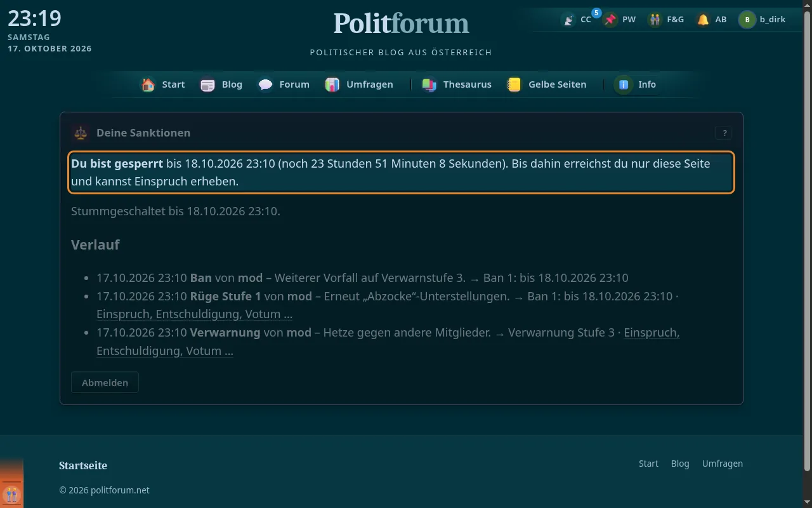Follow the footer Start link
812x508 pixels.
point(648,464)
